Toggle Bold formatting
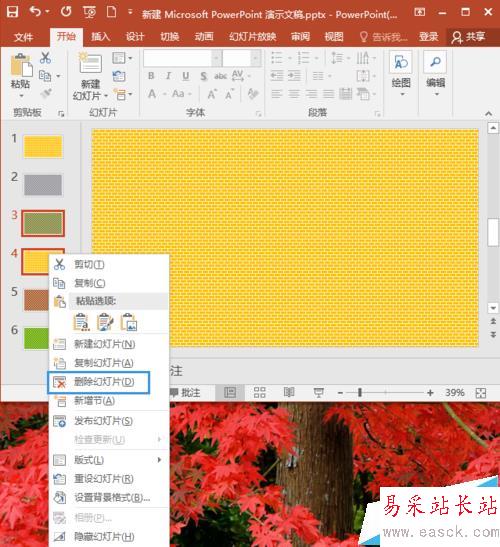 pyautogui.click(x=151, y=76)
